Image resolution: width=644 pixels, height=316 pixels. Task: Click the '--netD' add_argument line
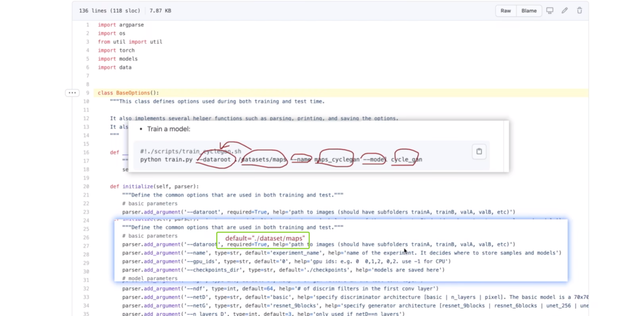(x=355, y=297)
